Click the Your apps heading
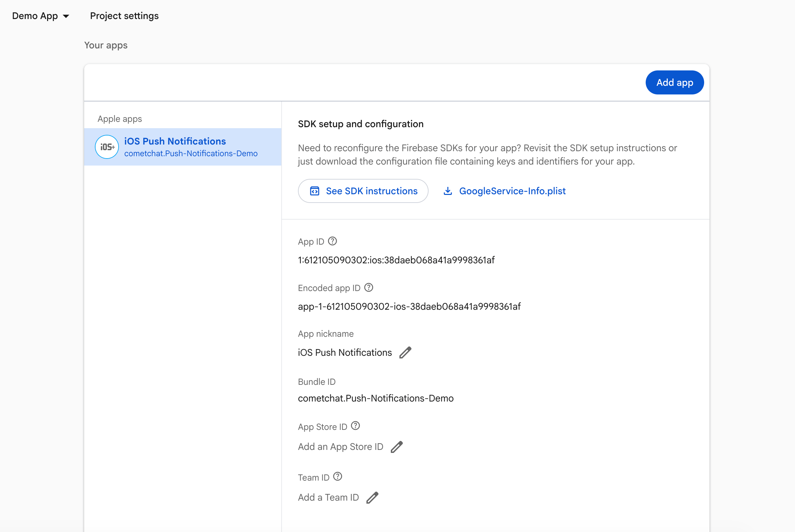 (x=106, y=45)
